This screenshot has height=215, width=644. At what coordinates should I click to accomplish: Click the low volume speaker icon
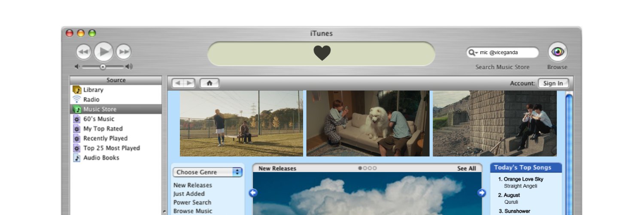pos(77,67)
